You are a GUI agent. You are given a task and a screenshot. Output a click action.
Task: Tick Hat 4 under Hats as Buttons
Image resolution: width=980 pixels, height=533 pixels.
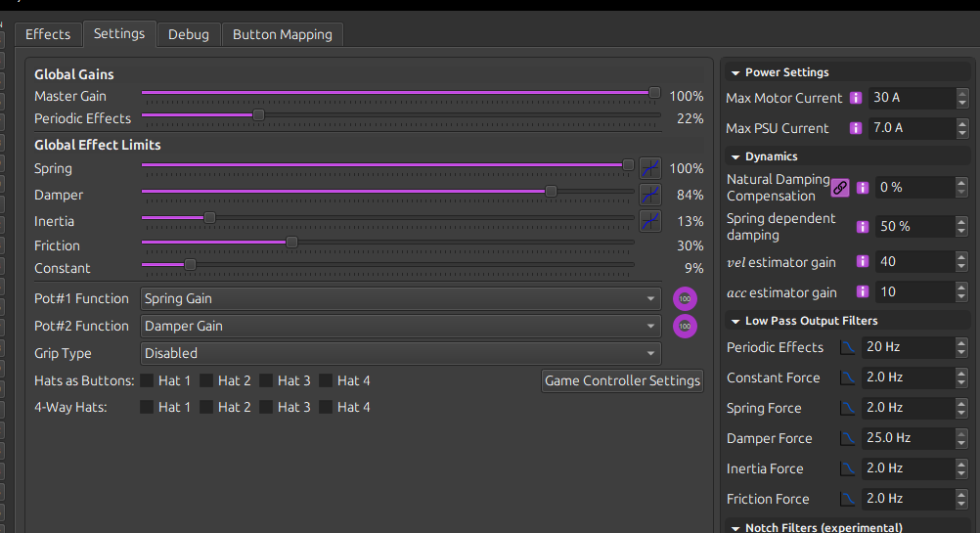click(326, 380)
